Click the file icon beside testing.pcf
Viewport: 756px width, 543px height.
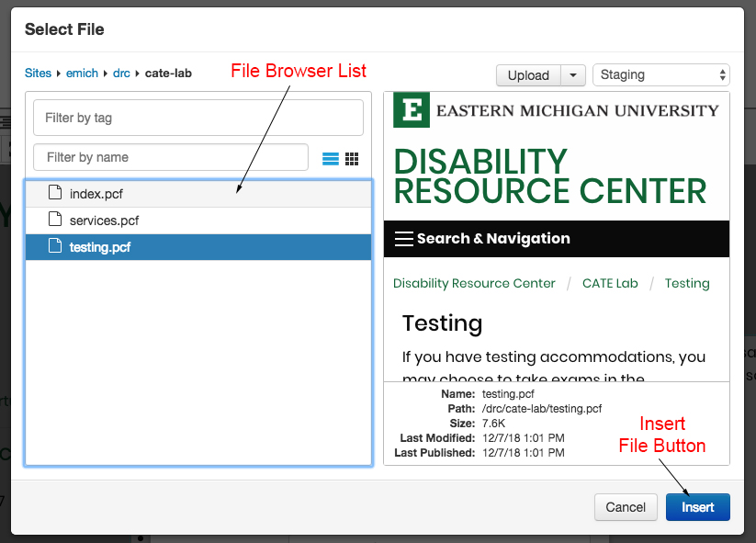coord(55,245)
